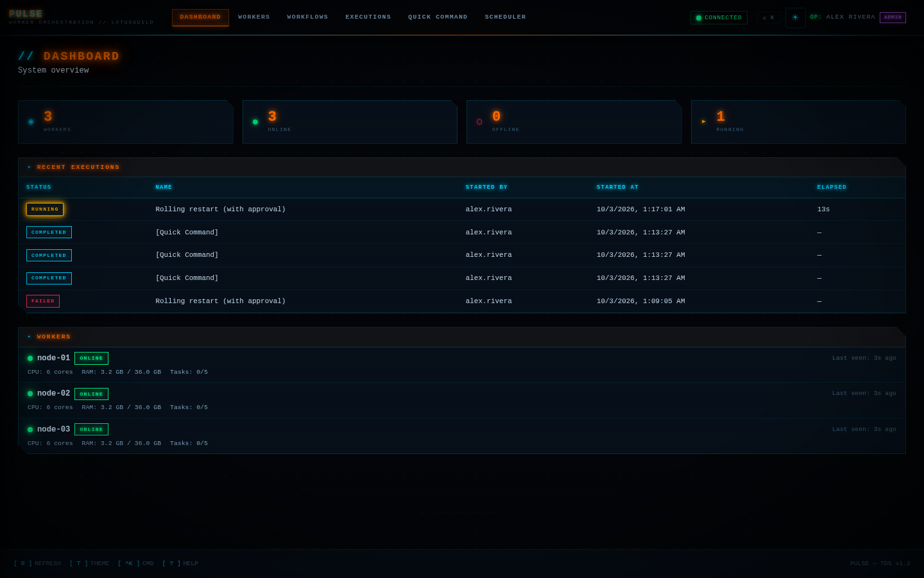Toggle the sun theme icon
Viewport: 924px width, 578px height.
[795, 17]
